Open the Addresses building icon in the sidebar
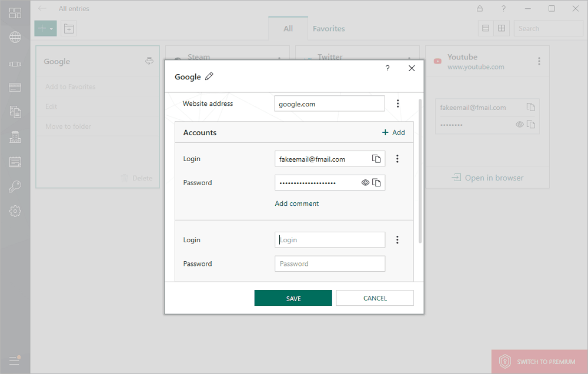This screenshot has width=588, height=374. point(15,137)
